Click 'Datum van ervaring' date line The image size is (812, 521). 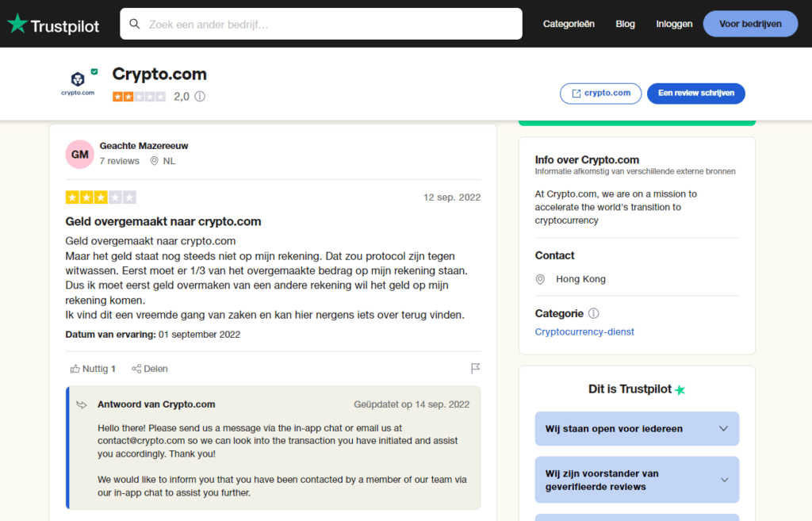point(153,335)
